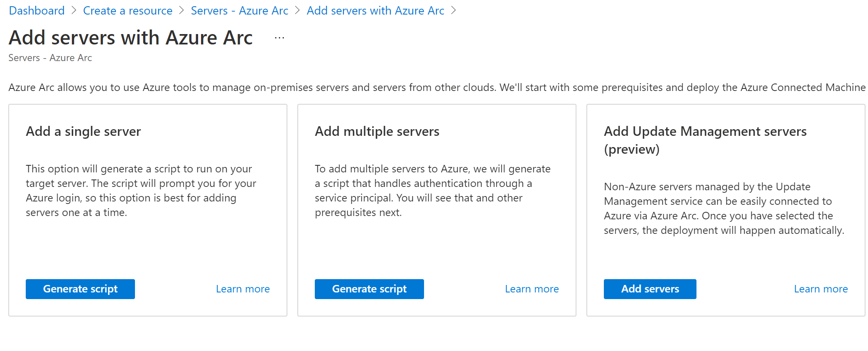
Task: Click the Add servers with Azure Arc title
Action: click(131, 38)
